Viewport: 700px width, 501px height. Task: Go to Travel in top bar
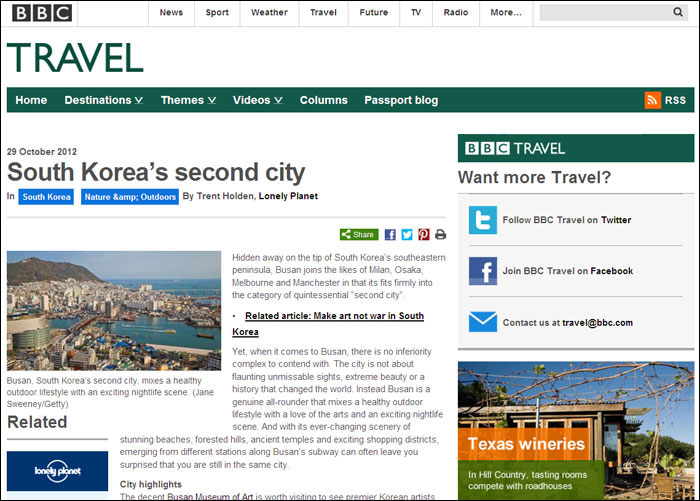click(x=323, y=13)
